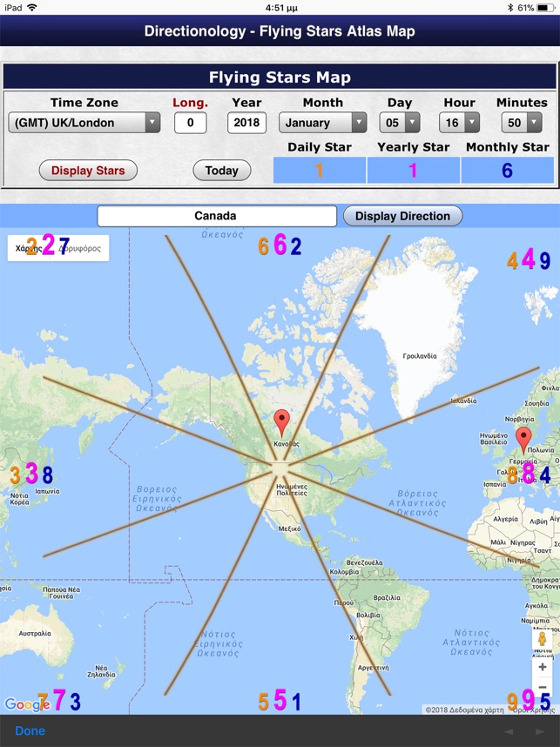Switch to Δορυφόρος satellite view
Screen dimensions: 560x747
(81, 248)
